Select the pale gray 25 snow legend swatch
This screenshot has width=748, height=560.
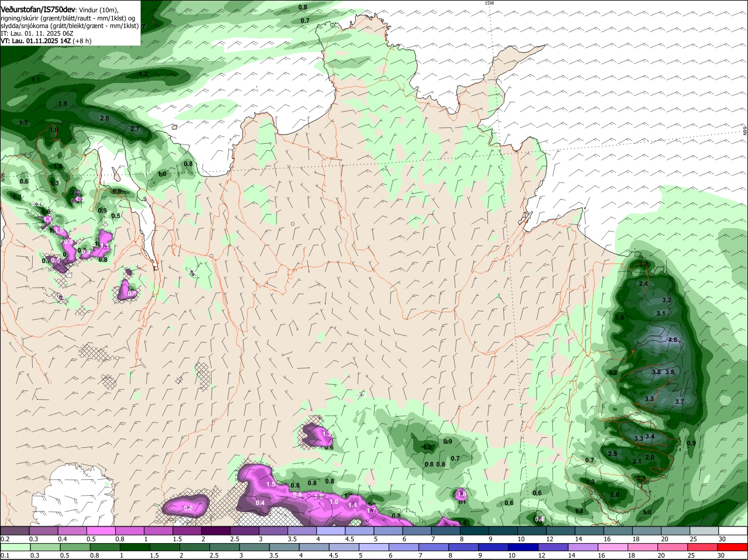(705, 531)
